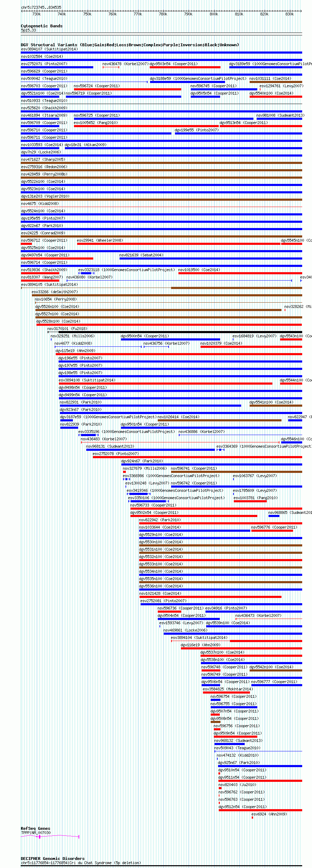
Task: Select the 5p15.33 cytogenetic band
Action: [x=28, y=30]
